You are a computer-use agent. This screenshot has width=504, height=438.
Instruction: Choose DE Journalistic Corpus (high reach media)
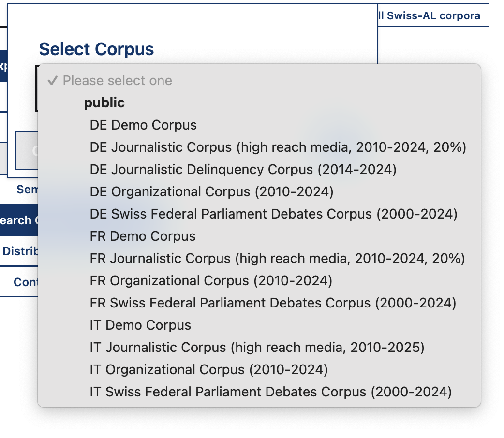[278, 147]
